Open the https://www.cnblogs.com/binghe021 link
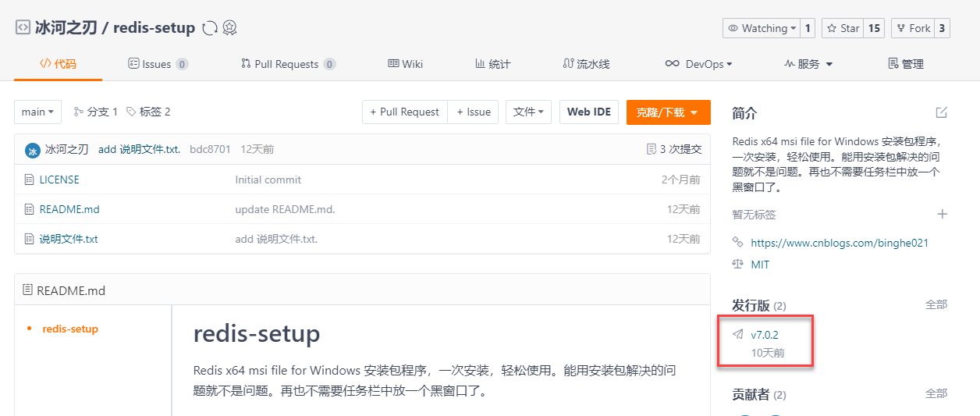 (840, 243)
